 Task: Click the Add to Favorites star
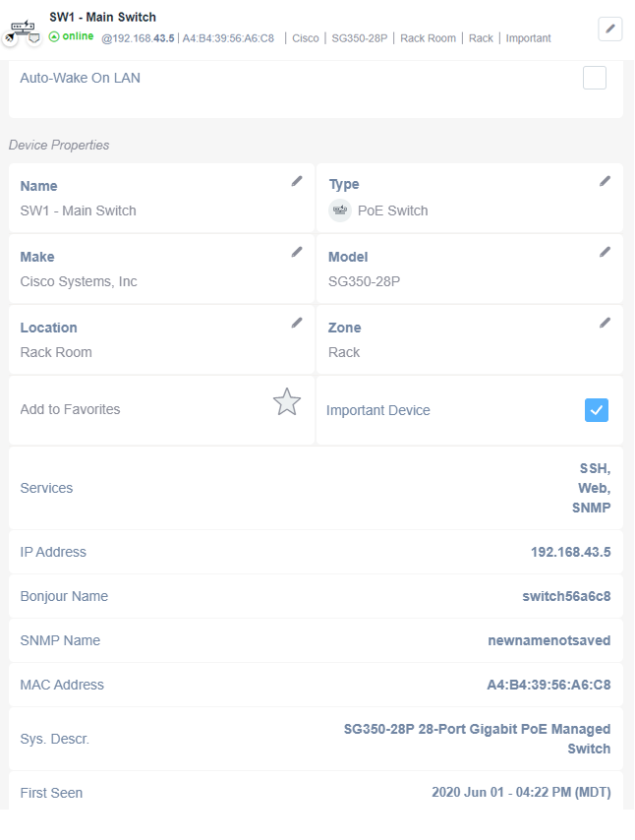point(287,401)
